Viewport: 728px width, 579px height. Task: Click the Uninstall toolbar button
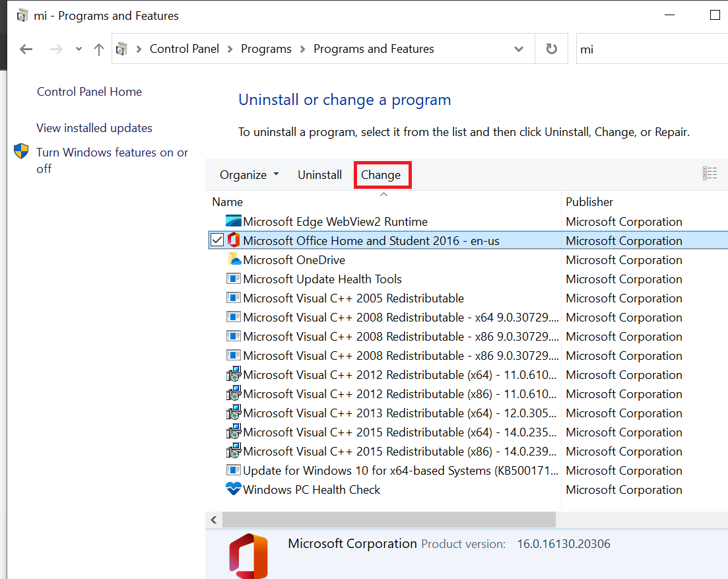click(x=319, y=174)
